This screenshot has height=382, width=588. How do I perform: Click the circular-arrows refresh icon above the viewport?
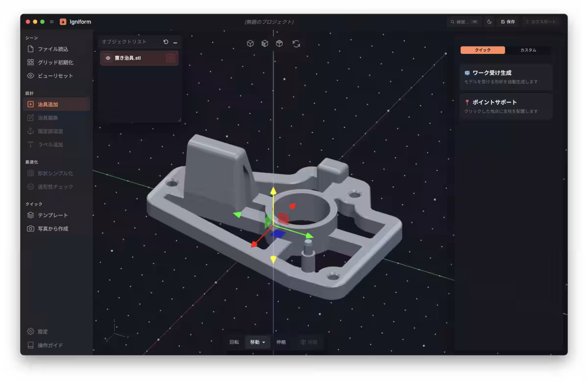tap(296, 44)
